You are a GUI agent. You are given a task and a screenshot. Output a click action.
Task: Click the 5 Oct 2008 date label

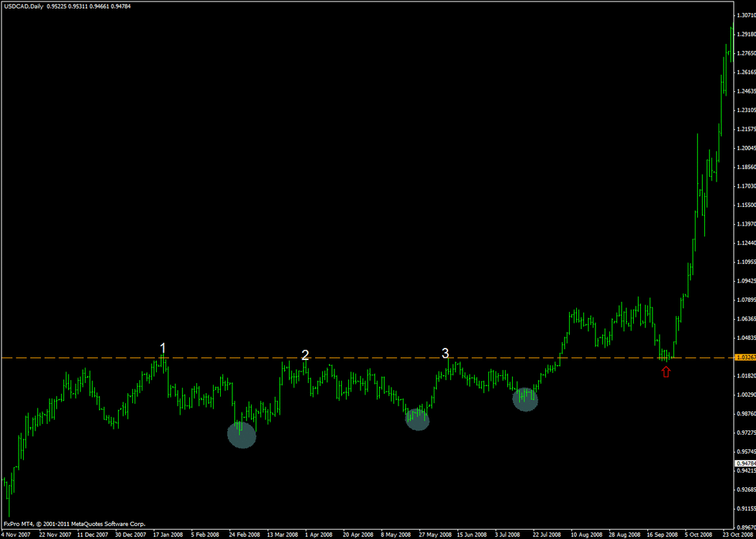click(x=700, y=535)
